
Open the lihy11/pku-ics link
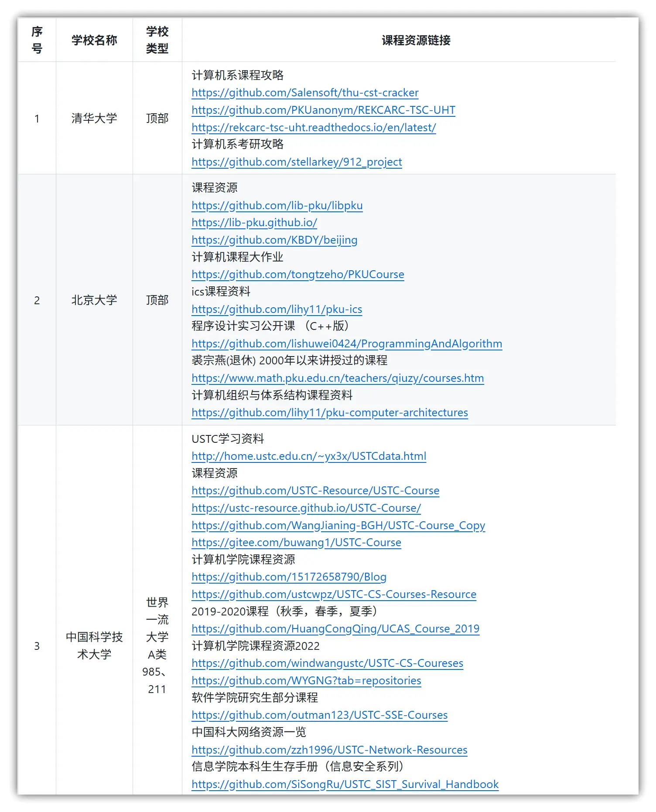click(277, 309)
